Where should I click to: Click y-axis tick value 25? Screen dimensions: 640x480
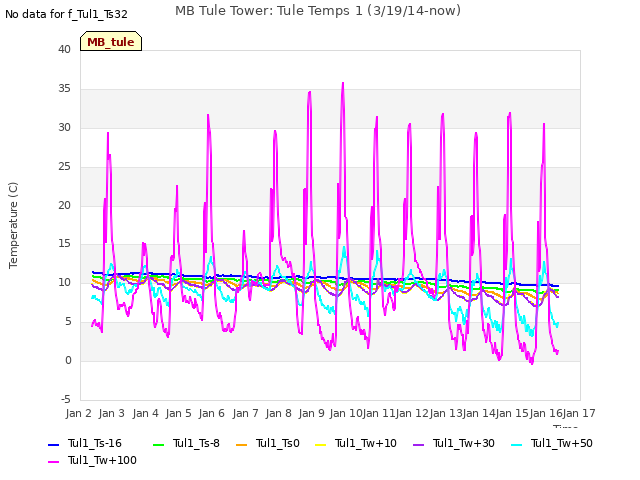tap(64, 167)
